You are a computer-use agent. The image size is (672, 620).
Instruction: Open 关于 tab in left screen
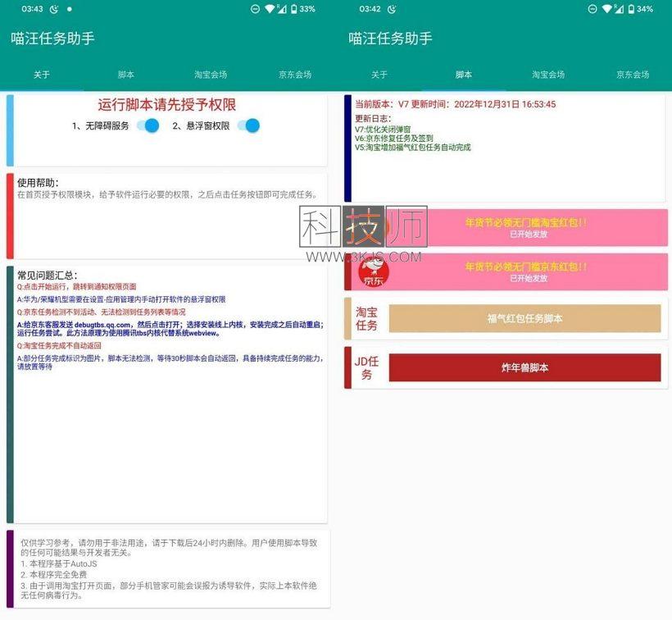[x=42, y=75]
